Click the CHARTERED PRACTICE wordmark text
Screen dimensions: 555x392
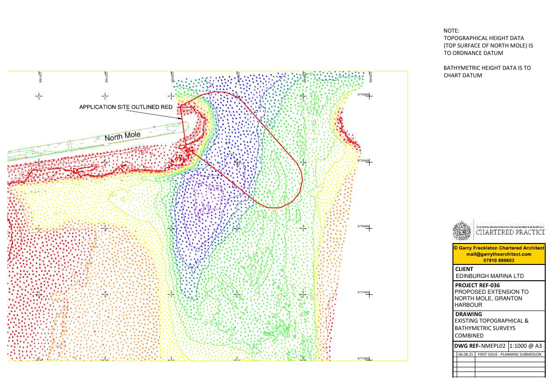coord(510,232)
